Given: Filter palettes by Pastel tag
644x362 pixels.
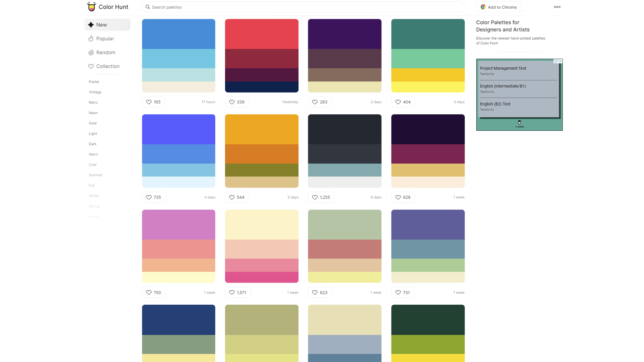Looking at the screenshot, I should [94, 82].
